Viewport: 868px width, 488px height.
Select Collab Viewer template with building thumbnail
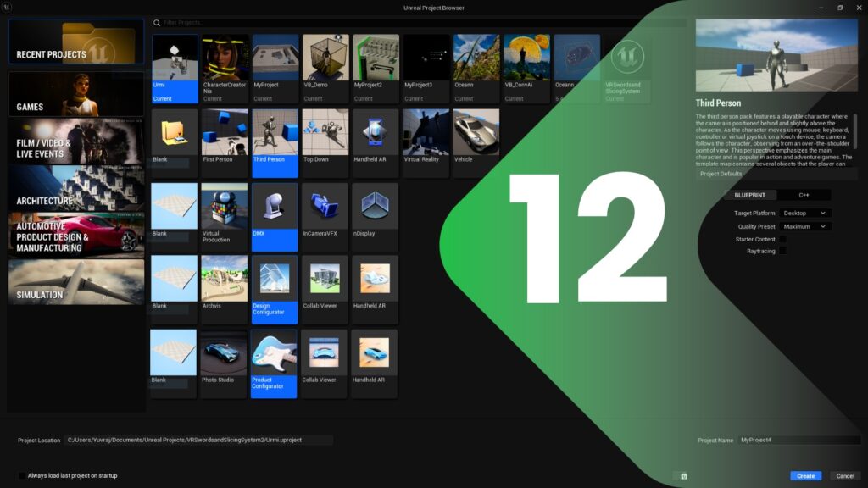(325, 290)
